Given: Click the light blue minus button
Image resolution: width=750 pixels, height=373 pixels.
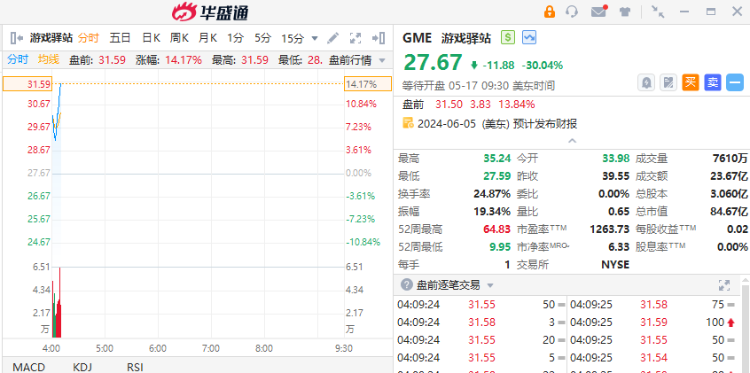Looking at the screenshot, I should click(x=735, y=83).
